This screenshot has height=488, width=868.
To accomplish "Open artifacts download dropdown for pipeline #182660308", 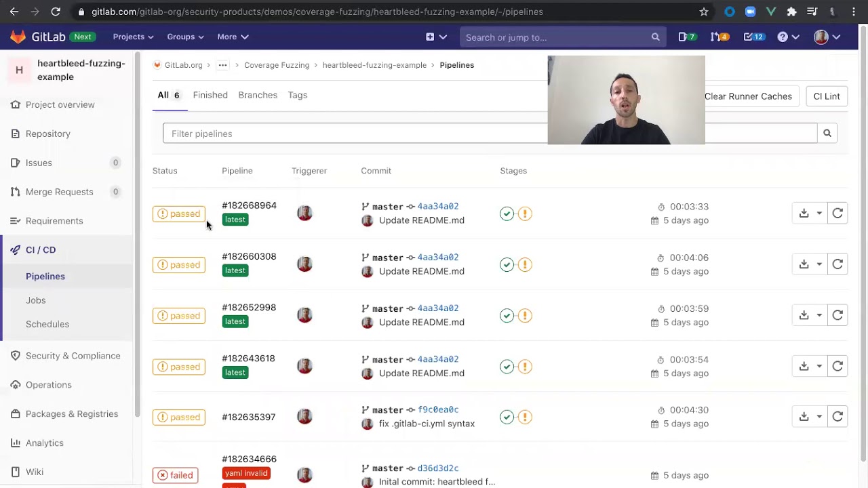I will pos(810,264).
